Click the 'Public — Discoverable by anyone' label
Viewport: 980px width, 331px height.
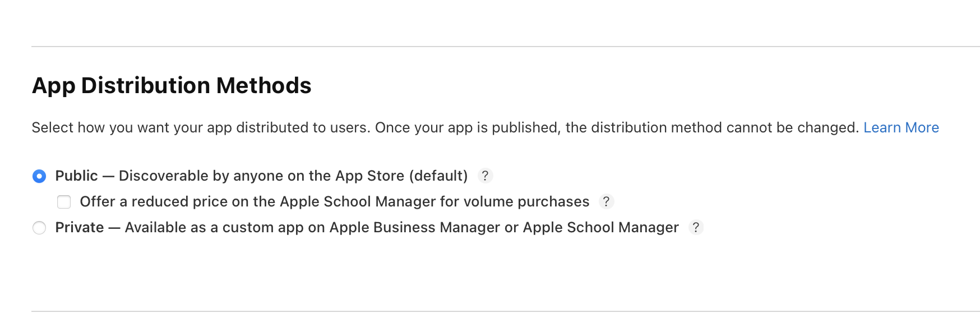[261, 176]
